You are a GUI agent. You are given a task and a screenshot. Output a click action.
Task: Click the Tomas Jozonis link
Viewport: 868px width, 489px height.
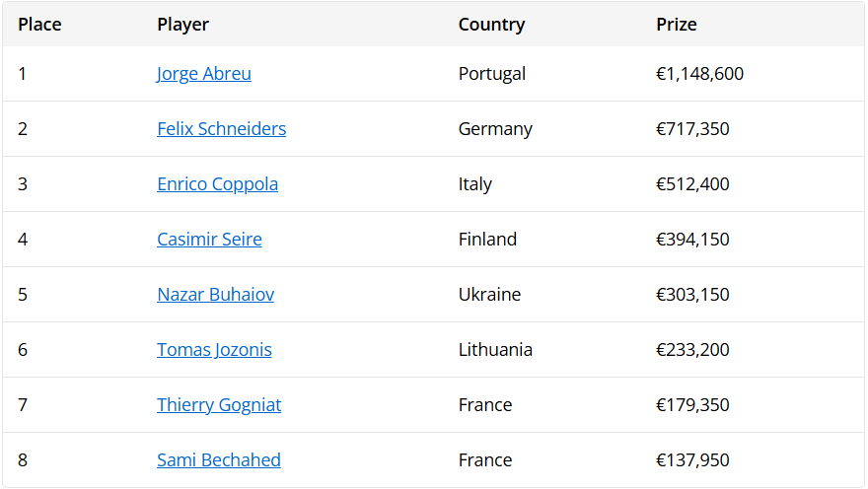point(214,350)
